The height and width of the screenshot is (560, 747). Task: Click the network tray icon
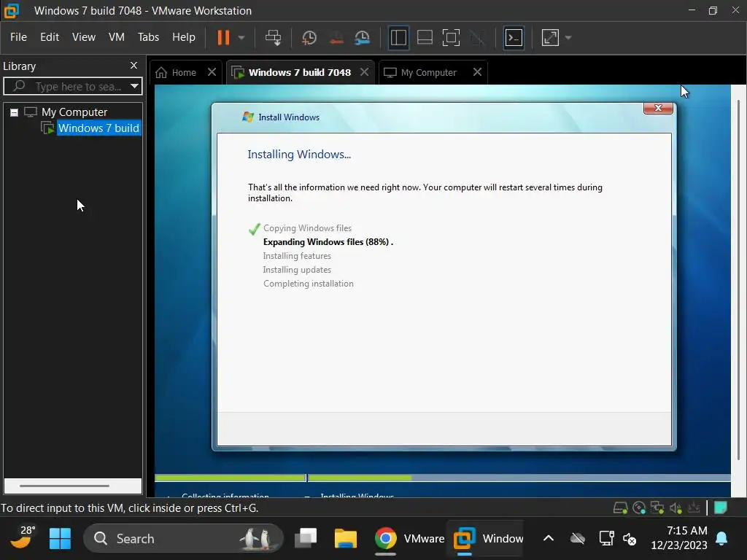(606, 539)
